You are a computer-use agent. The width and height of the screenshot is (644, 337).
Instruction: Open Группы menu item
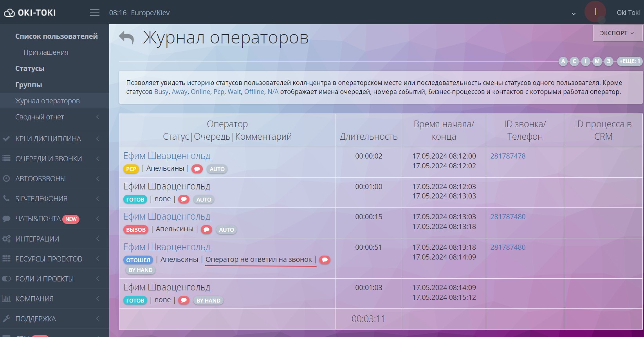[29, 85]
